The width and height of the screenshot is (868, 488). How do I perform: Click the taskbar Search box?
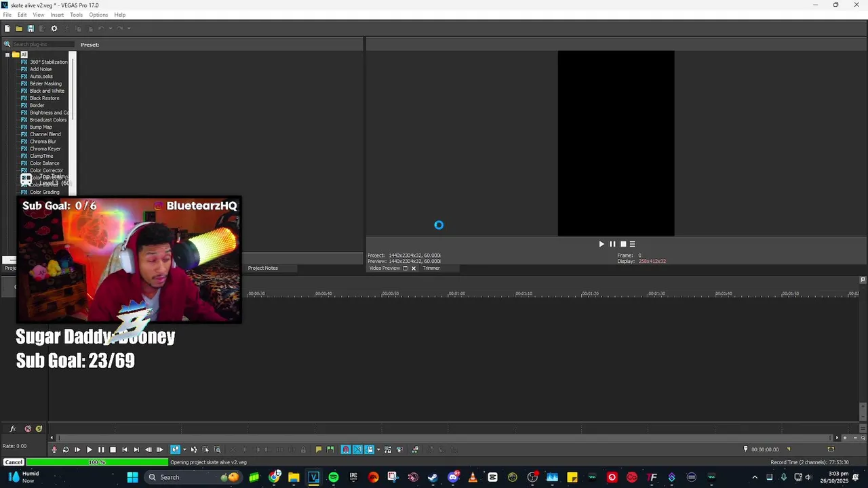click(x=193, y=477)
